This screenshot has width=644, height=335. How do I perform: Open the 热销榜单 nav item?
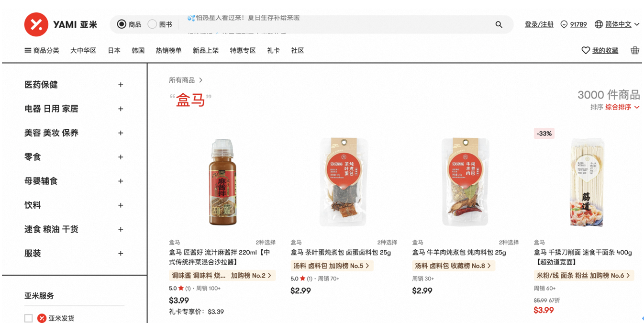pyautogui.click(x=168, y=50)
